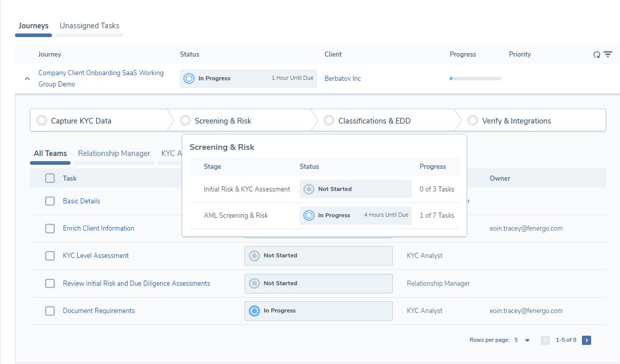Click the Initial Risk & KYC Assessment row
This screenshot has width=620, height=364.
(x=247, y=189)
